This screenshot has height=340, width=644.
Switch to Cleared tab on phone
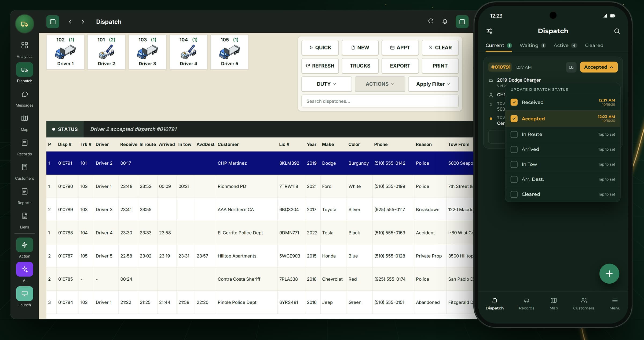pyautogui.click(x=594, y=45)
